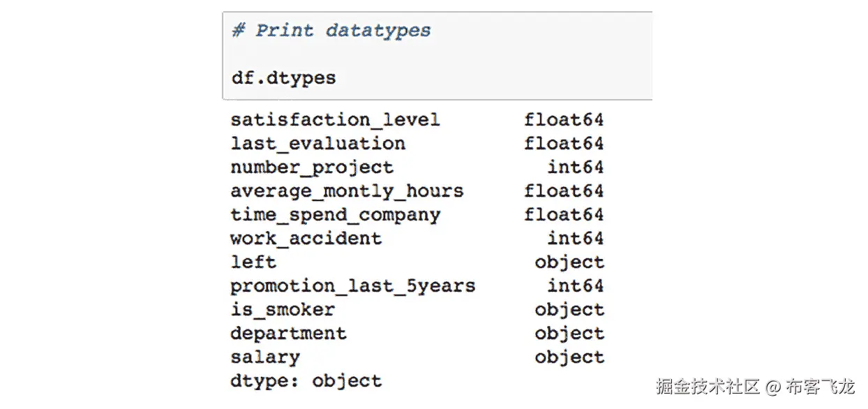Click the 掘金技术社区 watermark text
Screen dimensions: 868x409
(708, 386)
